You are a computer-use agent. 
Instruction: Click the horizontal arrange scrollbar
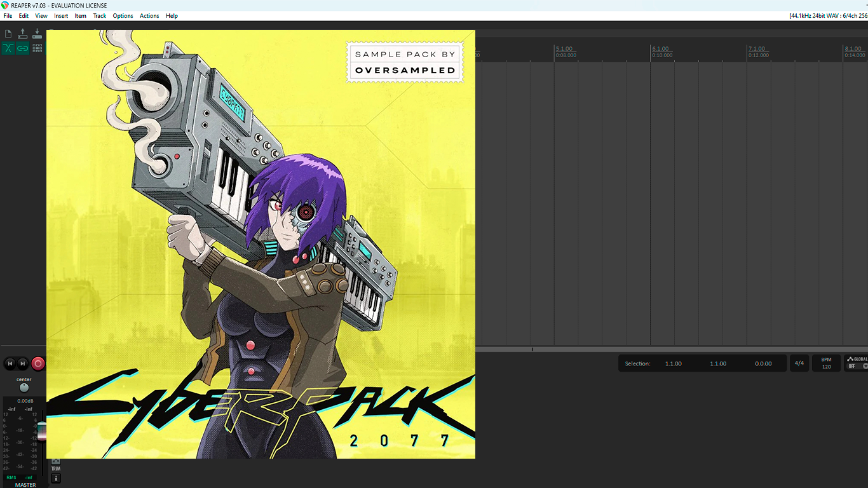click(x=672, y=349)
